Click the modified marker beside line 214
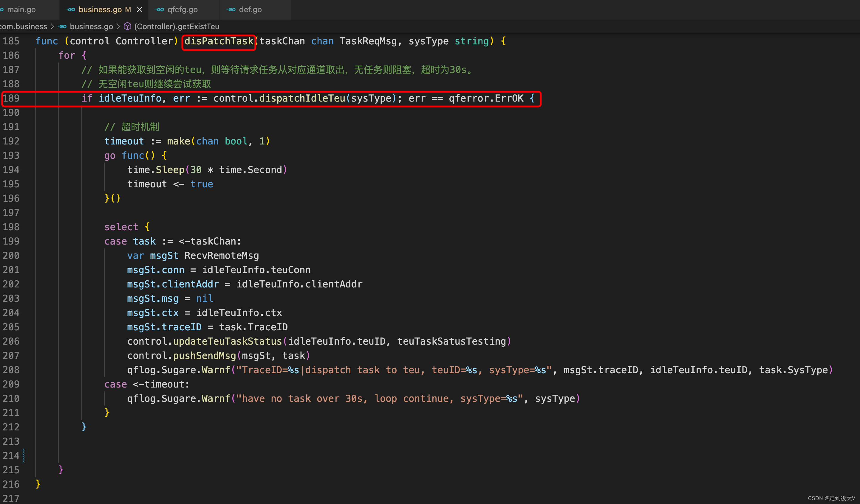 tap(24, 455)
